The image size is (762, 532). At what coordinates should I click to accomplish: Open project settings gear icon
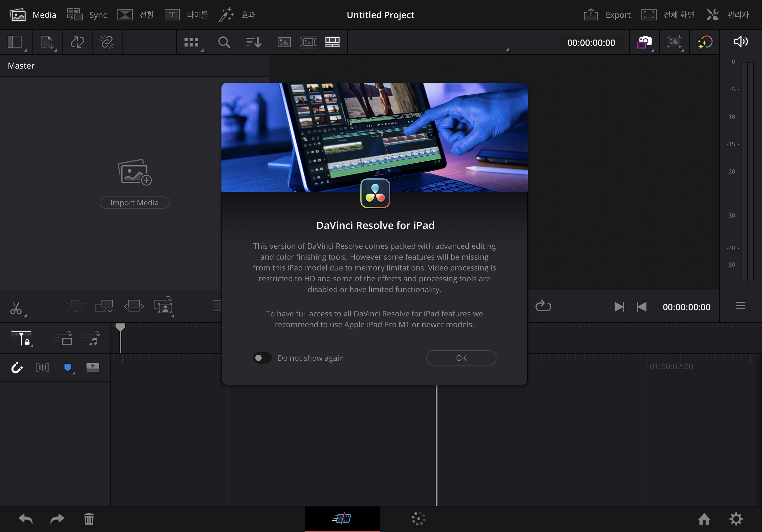[736, 519]
